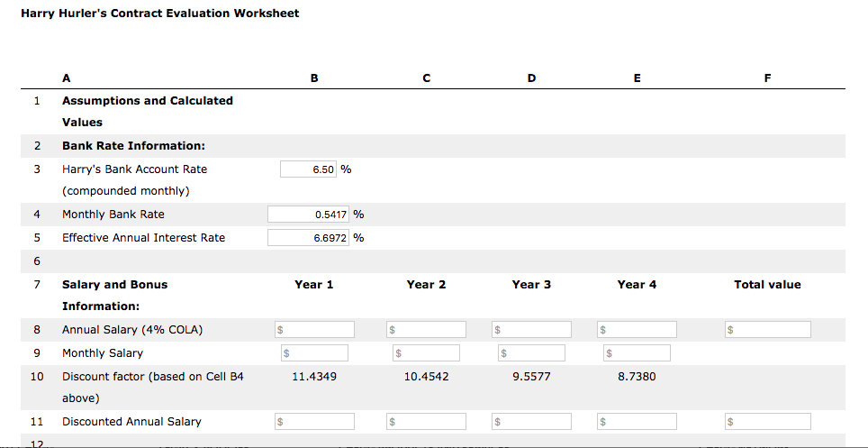The image size is (868, 448).
Task: Focus the Effective Annual Interest Rate field
Action: [x=308, y=238]
